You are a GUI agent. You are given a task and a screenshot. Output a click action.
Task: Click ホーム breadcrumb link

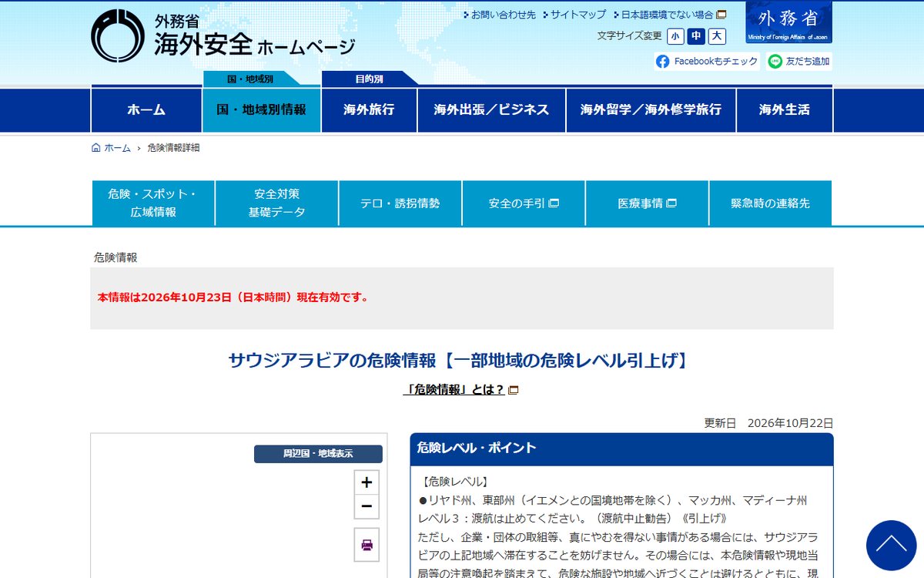(x=118, y=148)
